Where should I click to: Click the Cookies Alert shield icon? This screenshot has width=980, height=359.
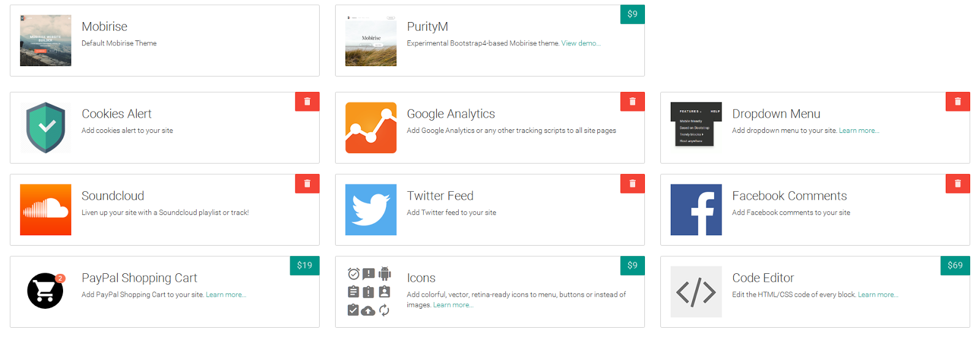45,127
